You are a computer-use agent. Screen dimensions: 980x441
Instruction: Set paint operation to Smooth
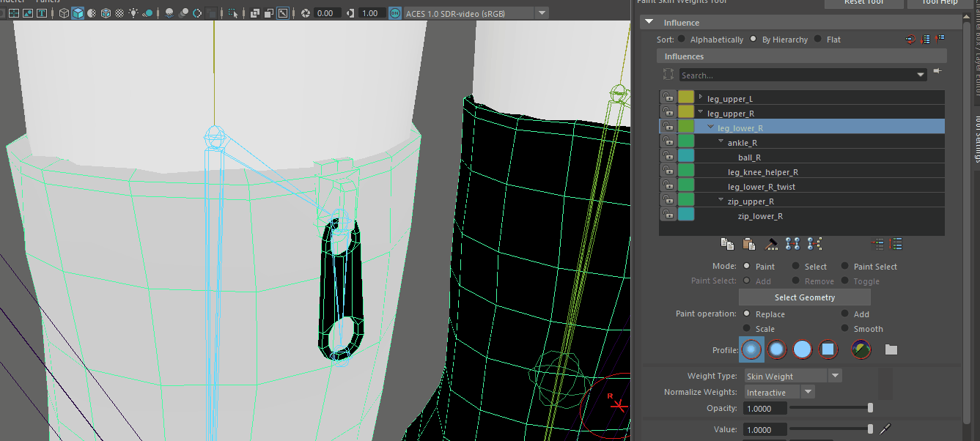(845, 329)
